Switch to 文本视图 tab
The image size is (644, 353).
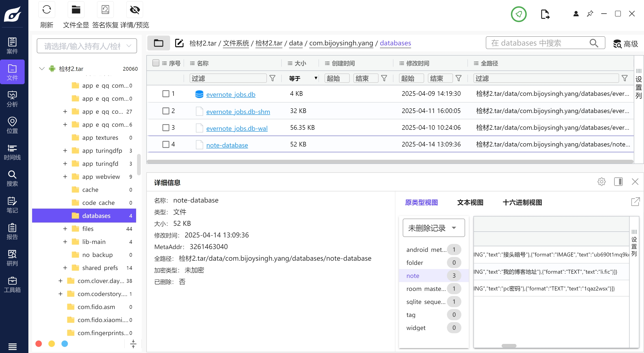coord(470,202)
